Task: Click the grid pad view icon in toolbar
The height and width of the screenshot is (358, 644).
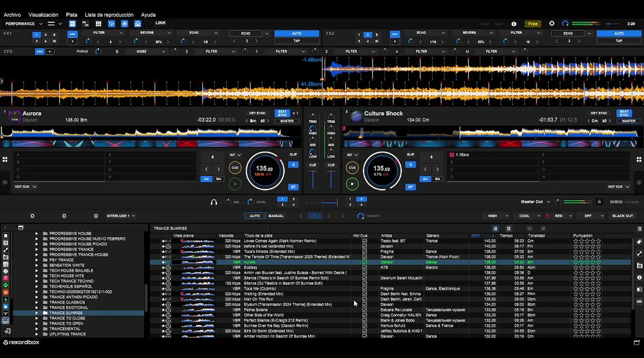Action: click(x=98, y=23)
